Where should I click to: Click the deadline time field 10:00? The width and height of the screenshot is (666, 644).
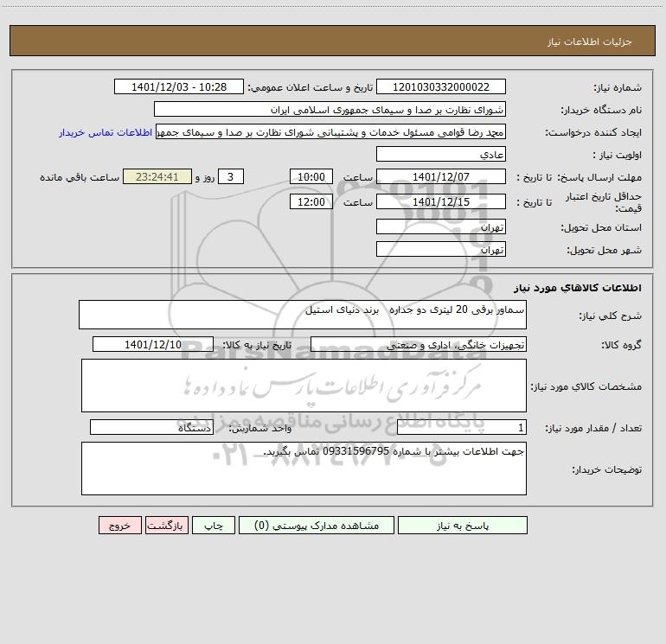[311, 176]
